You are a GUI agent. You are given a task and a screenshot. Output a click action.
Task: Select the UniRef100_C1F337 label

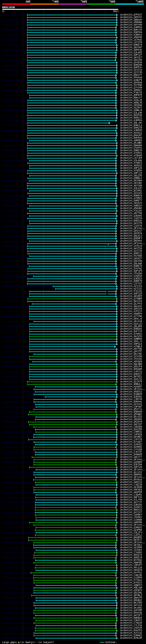pos(131,284)
